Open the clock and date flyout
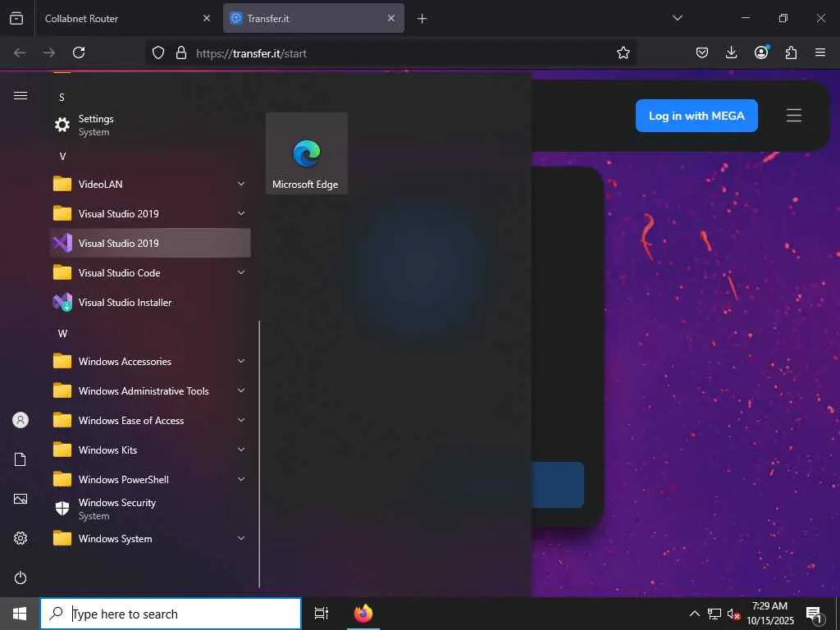The image size is (840, 630). click(x=769, y=614)
